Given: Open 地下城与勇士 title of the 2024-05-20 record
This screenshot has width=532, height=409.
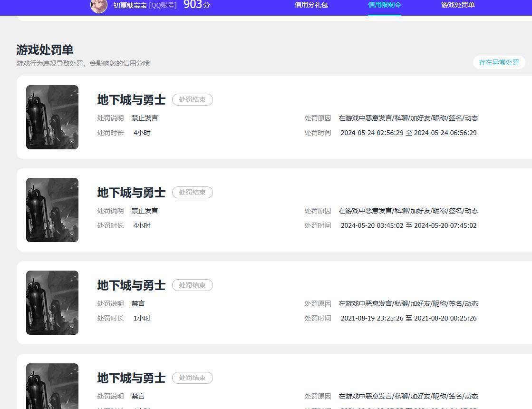Looking at the screenshot, I should (131, 193).
